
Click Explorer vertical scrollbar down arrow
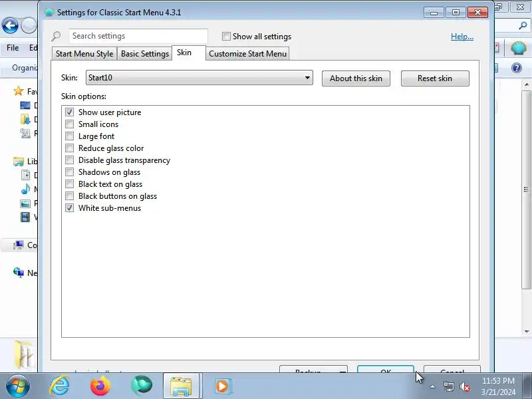[527, 331]
